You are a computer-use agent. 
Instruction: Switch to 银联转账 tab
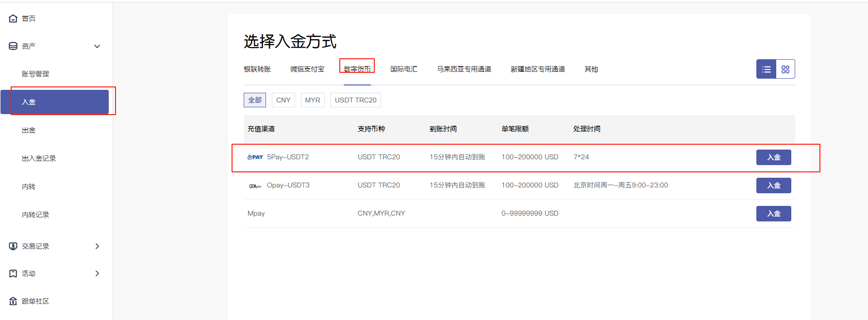coord(257,69)
